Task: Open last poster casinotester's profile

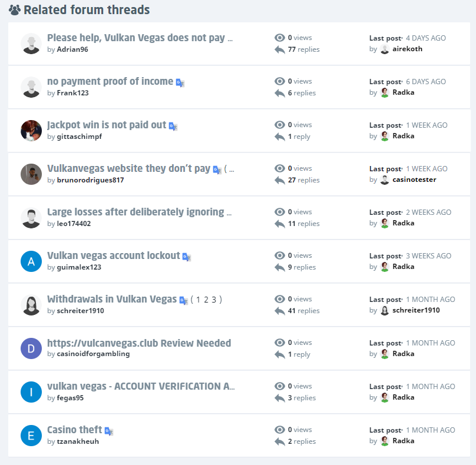Action: pyautogui.click(x=414, y=180)
